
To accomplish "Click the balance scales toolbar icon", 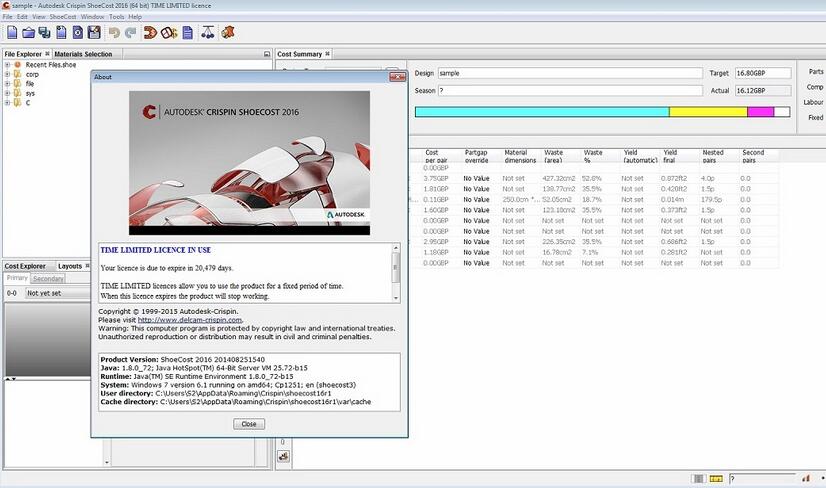I will click(208, 33).
